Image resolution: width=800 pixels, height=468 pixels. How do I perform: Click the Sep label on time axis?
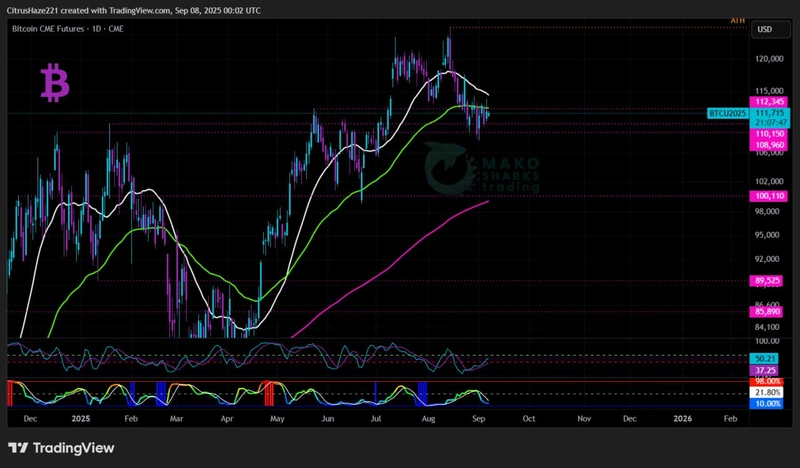click(x=481, y=417)
